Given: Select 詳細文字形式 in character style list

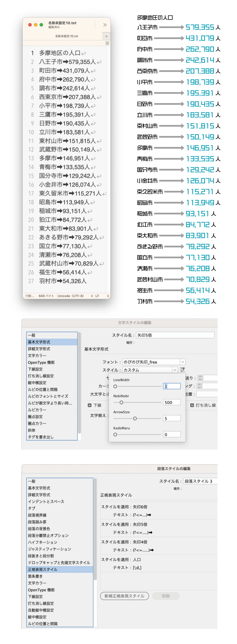Looking at the screenshot, I should coord(52,348).
